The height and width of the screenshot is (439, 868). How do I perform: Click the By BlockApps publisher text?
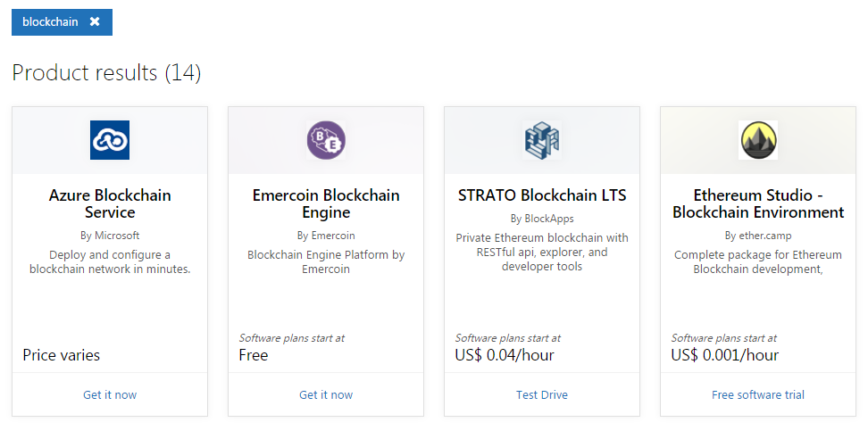pos(542,219)
